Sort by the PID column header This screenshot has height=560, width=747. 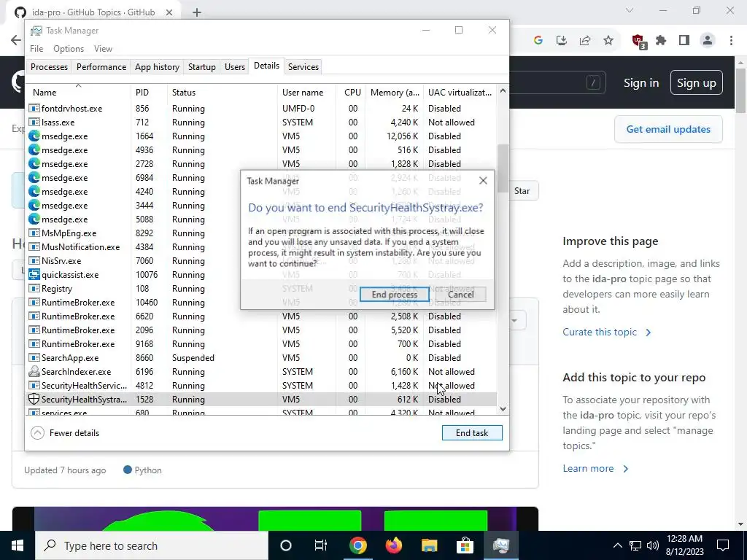[x=149, y=93]
